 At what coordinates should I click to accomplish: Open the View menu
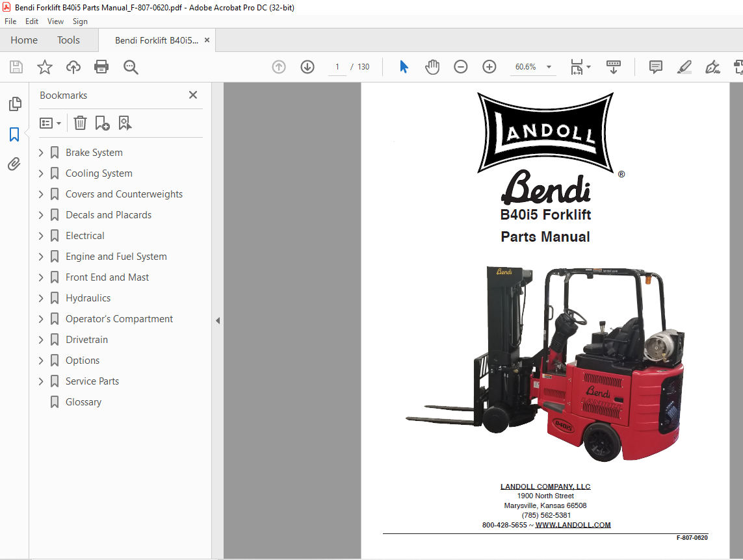click(55, 21)
